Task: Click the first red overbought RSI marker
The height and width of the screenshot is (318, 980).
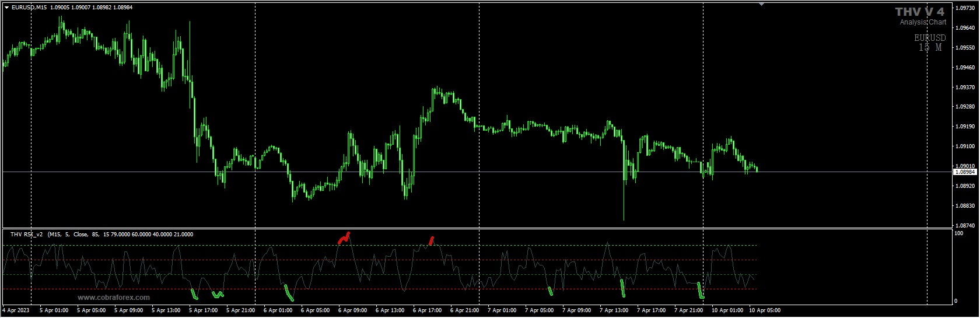Action: [x=344, y=238]
